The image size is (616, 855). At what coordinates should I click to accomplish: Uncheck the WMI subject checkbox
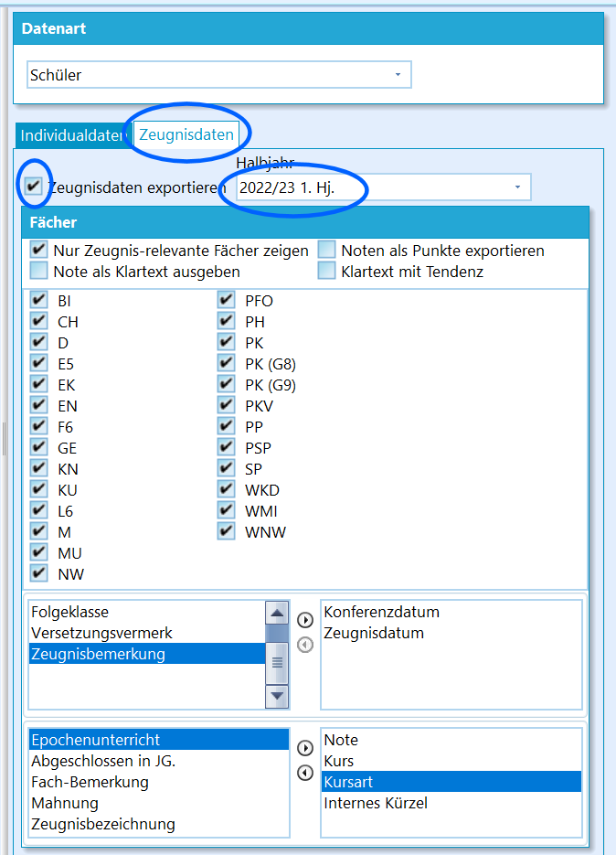(227, 510)
